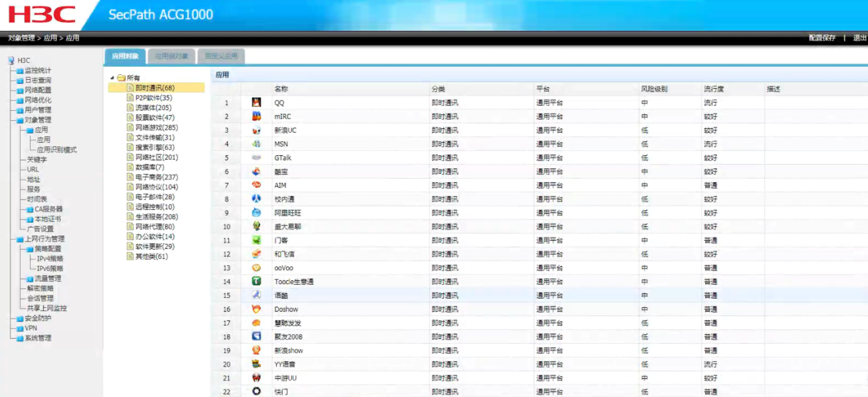Select the 搜索引擎(63) category
The height and width of the screenshot is (397, 868).
[155, 147]
